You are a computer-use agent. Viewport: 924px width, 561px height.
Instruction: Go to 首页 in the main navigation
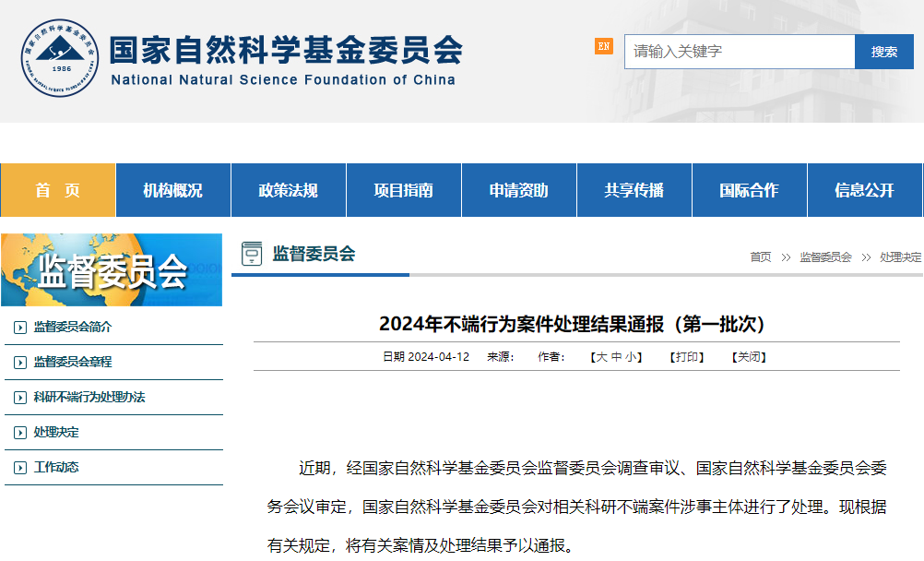coord(58,190)
